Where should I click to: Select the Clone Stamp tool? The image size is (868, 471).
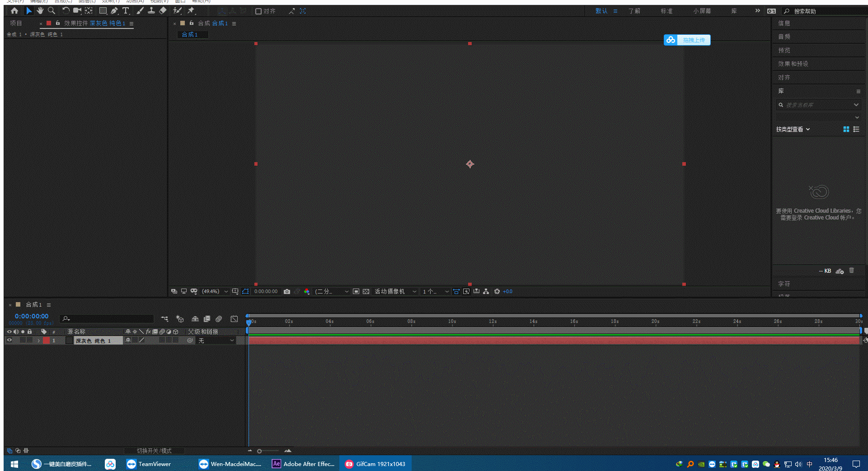tap(151, 11)
